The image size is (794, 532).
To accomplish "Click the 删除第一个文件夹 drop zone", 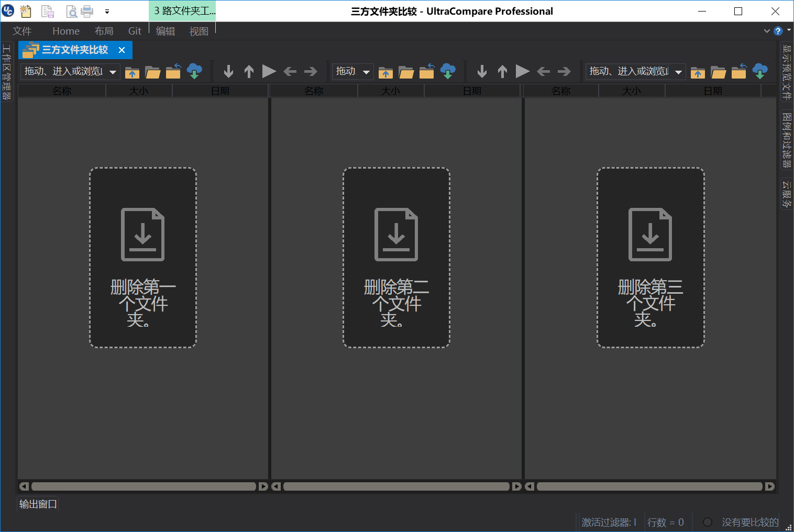I will point(143,258).
